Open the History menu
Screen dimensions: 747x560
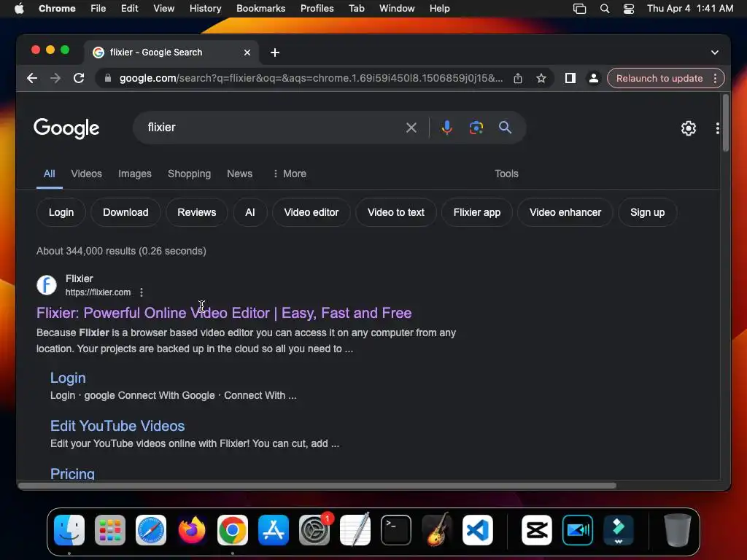205,9
